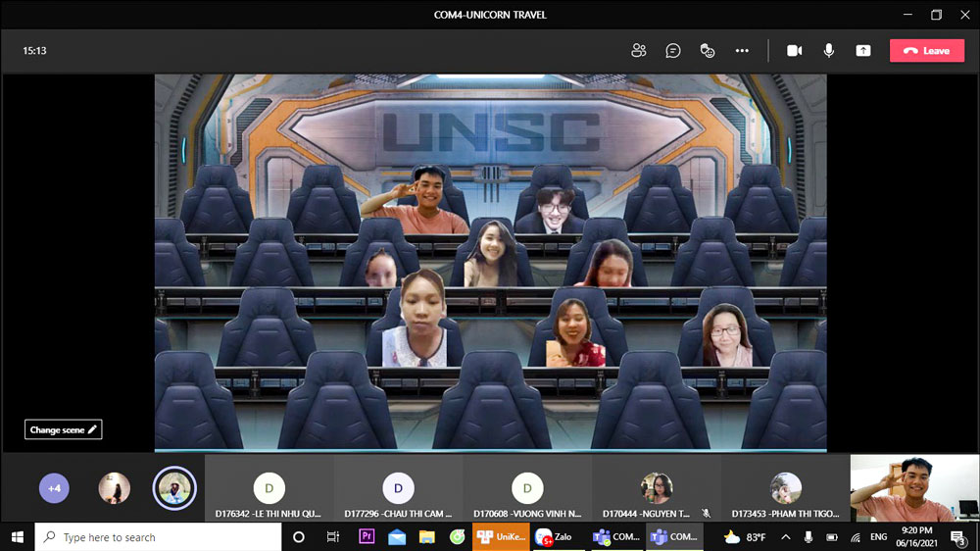Select the D170444 -NGUYEN T... tile
980x551 pixels.
point(657,488)
